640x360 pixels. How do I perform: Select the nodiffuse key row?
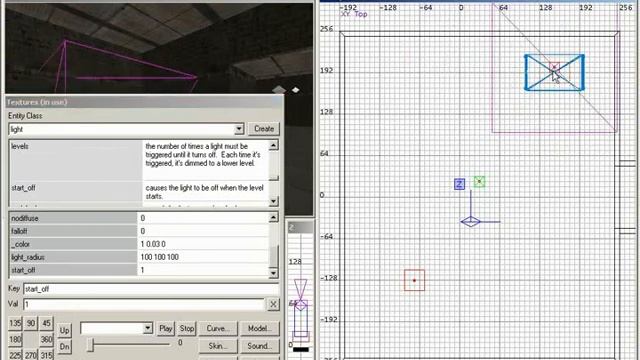pos(139,218)
